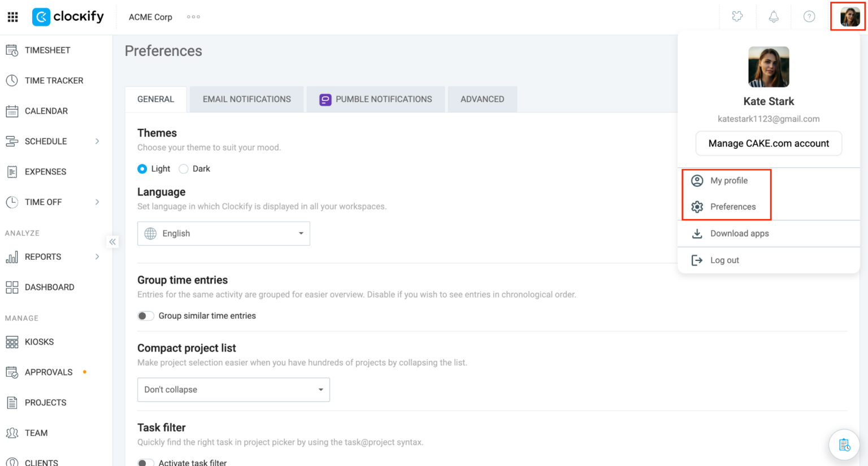Expand the Reports sidebar submenu

pos(97,257)
